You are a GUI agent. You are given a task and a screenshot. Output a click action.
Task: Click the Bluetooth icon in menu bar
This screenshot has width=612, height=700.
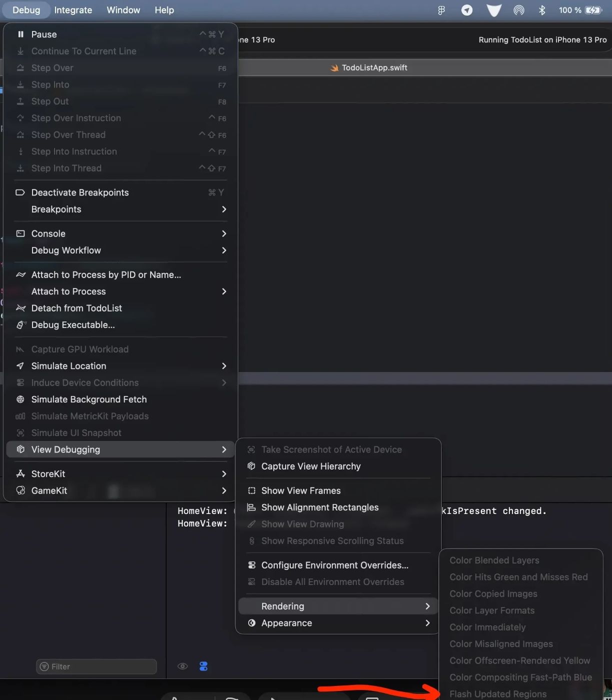click(541, 10)
